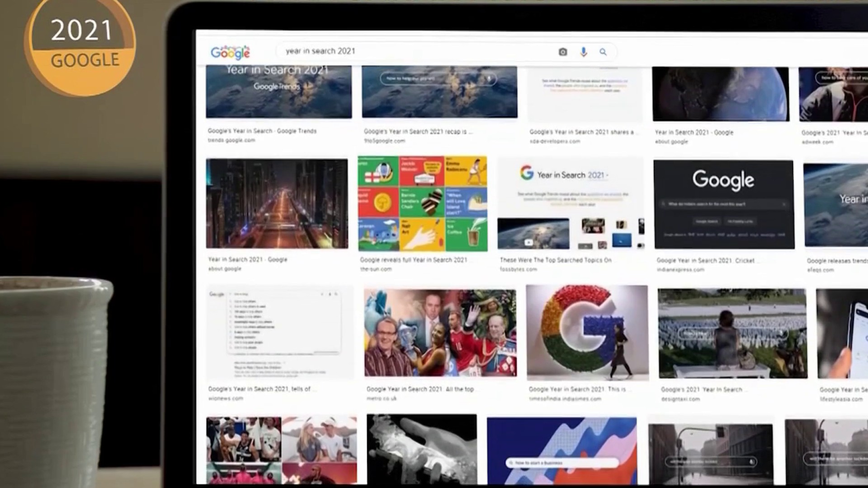Open the Earth thumbnail above 'about.google' in the top row

[721, 94]
